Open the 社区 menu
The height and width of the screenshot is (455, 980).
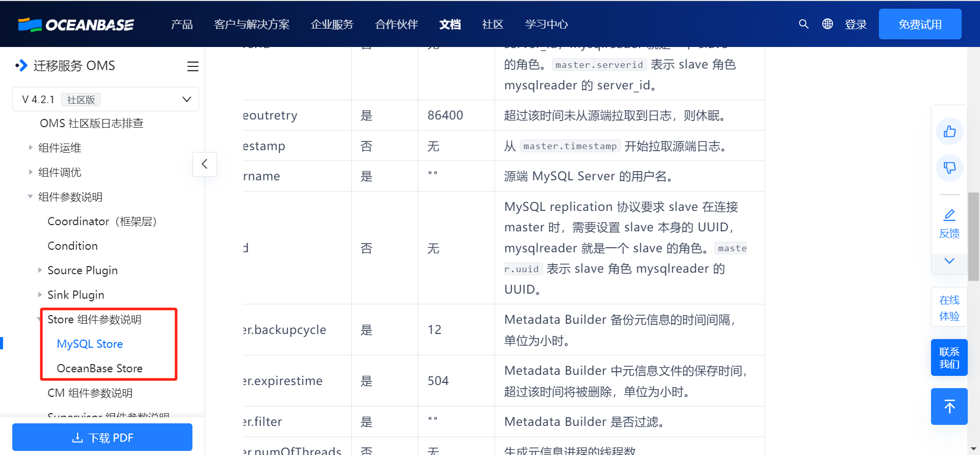tap(493, 25)
